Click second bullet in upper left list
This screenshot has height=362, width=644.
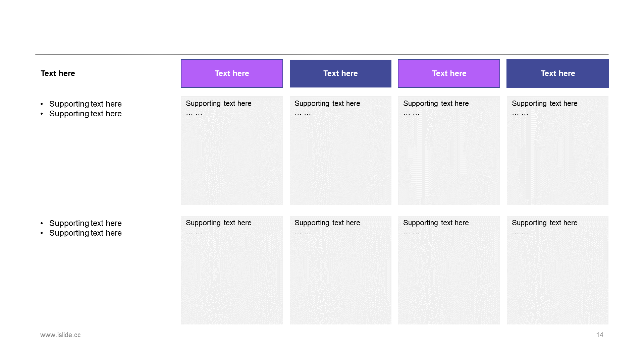coord(81,114)
